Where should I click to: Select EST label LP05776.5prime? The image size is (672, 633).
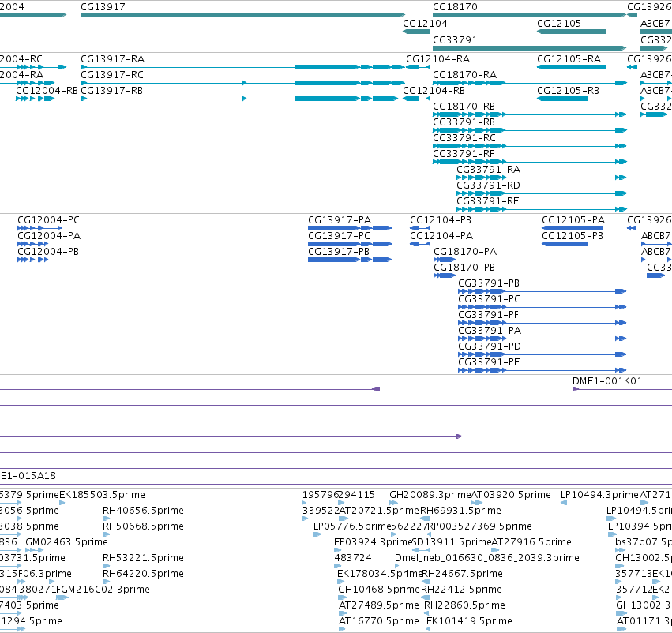point(352,526)
